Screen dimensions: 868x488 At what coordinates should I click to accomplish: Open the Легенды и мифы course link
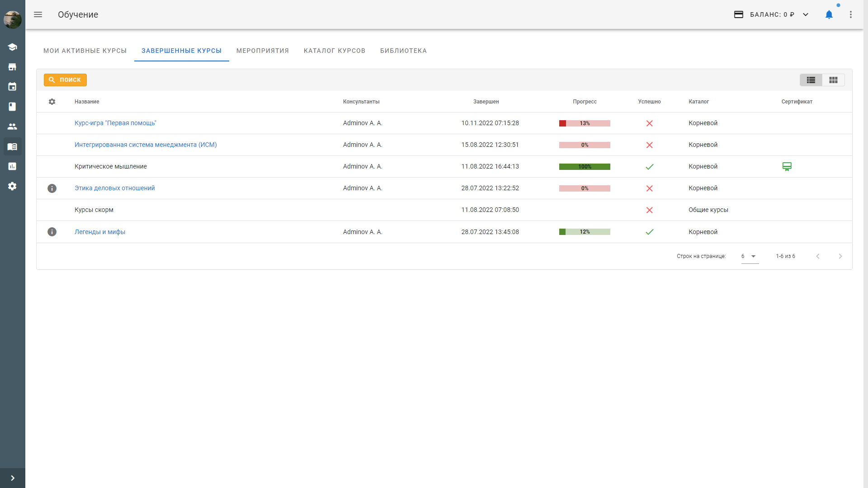(100, 232)
